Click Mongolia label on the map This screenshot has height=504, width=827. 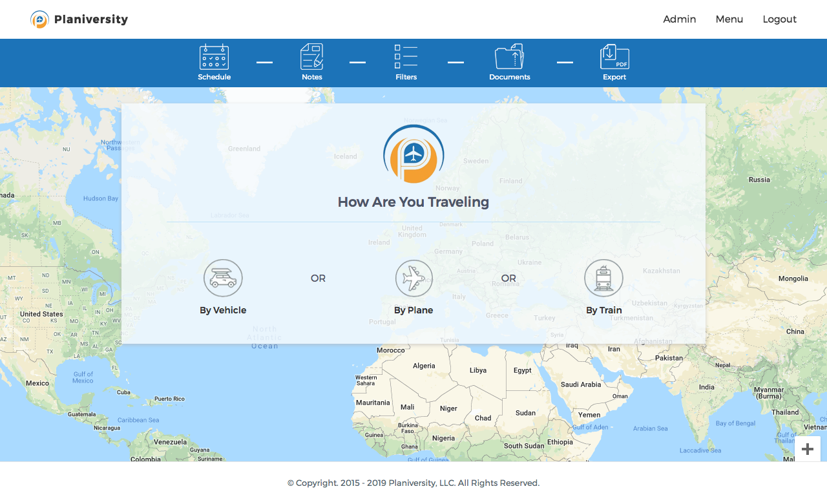[793, 278]
